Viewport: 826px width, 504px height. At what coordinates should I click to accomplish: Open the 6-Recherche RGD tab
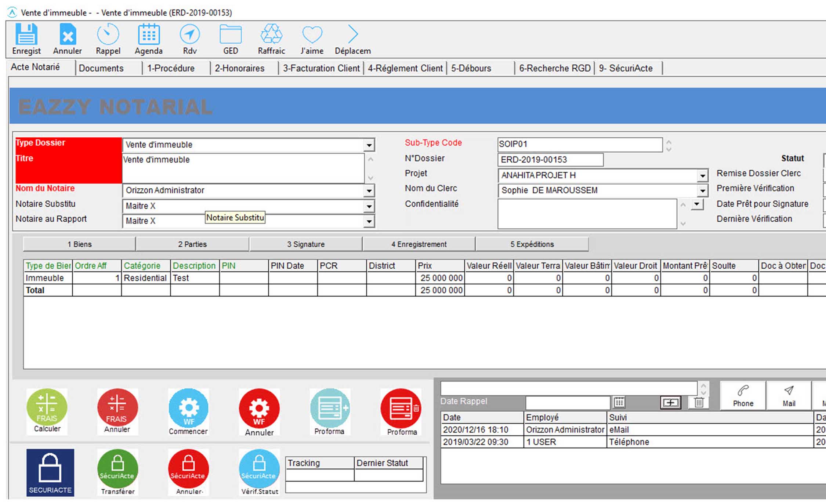555,68
